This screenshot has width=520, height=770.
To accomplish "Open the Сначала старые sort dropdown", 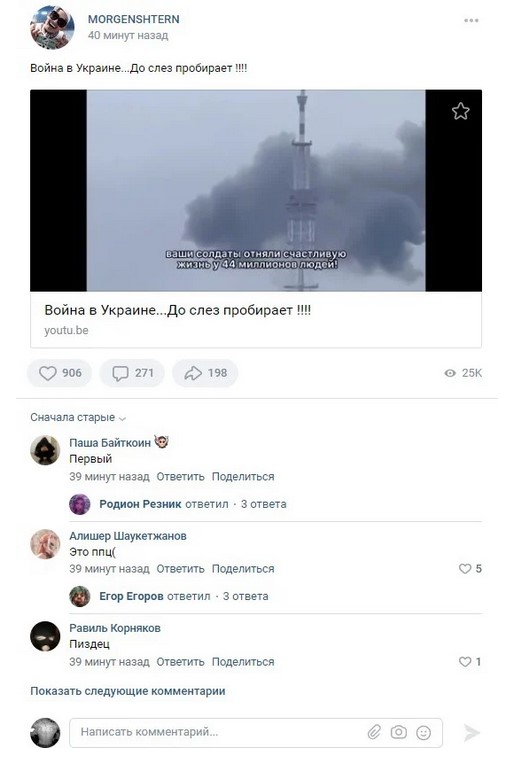I will (x=78, y=417).
